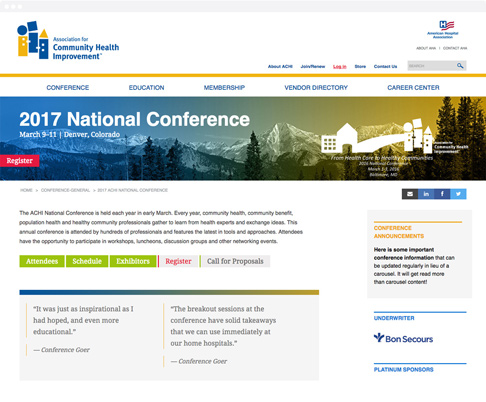The width and height of the screenshot is (486, 402).
Task: Open Conference-General breadcrumb
Action: pos(65,190)
